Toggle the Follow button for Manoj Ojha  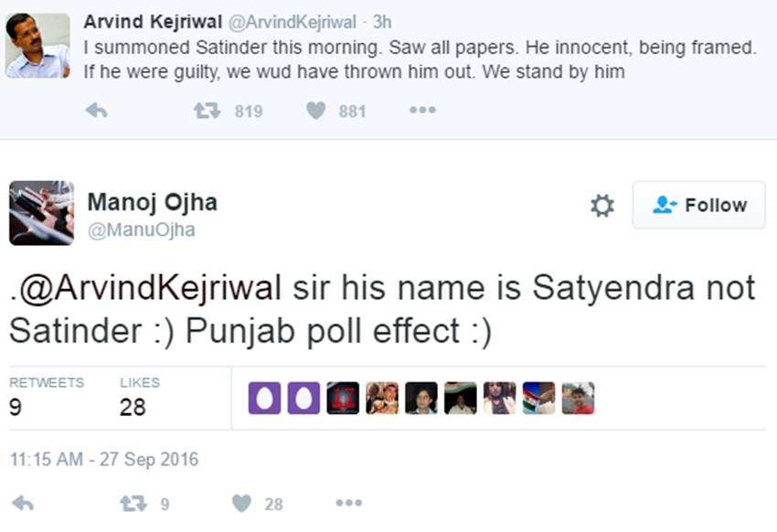[x=698, y=205]
